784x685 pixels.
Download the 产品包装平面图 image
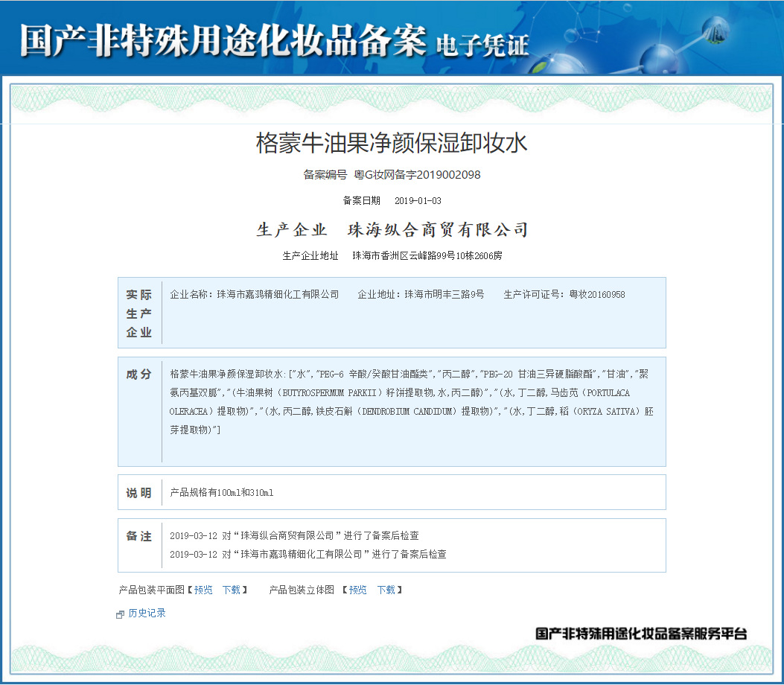(231, 590)
